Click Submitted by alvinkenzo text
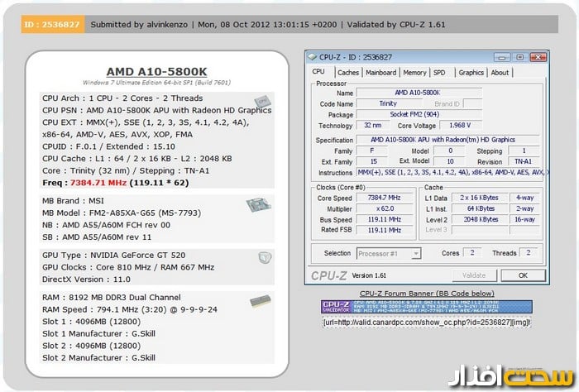Screen dimensions: 579x392 pos(139,25)
